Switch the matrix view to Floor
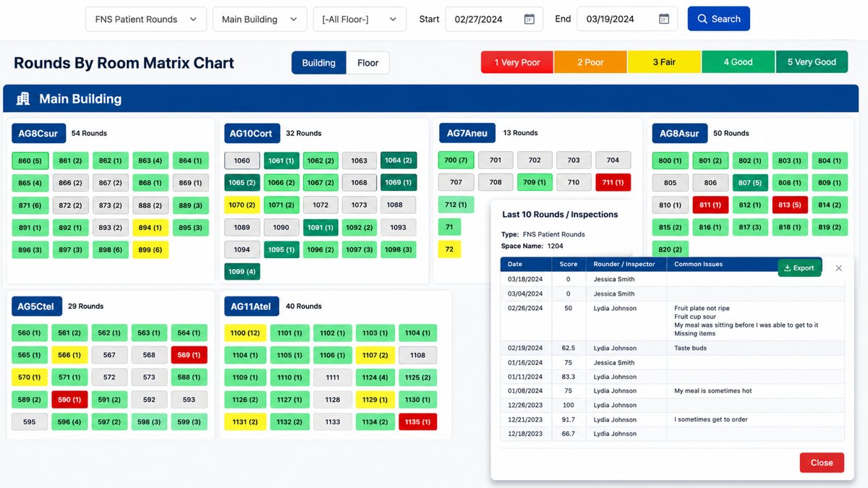Viewport: 868px width, 488px height. [367, 63]
